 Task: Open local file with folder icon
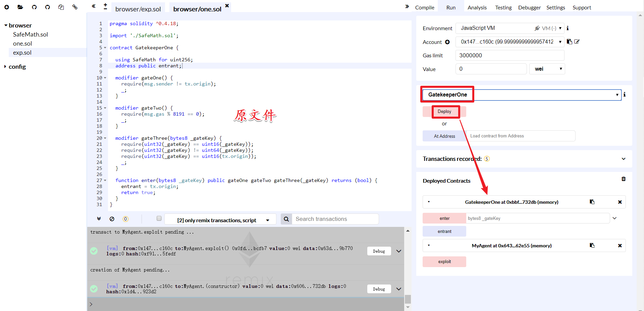click(20, 7)
